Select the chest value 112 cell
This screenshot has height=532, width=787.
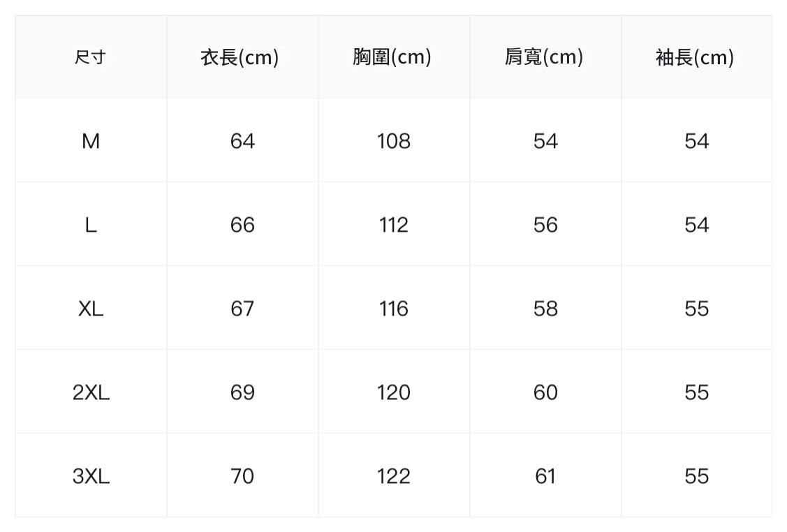tap(394, 225)
